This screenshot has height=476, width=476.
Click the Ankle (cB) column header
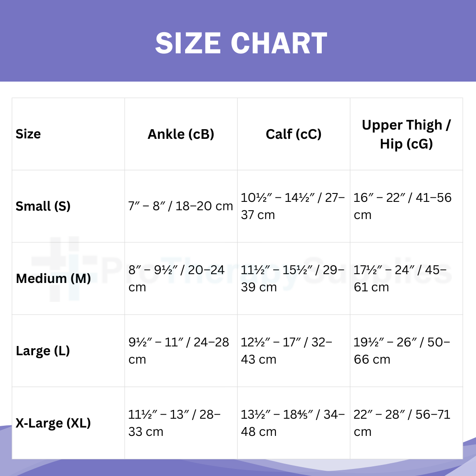click(x=181, y=134)
